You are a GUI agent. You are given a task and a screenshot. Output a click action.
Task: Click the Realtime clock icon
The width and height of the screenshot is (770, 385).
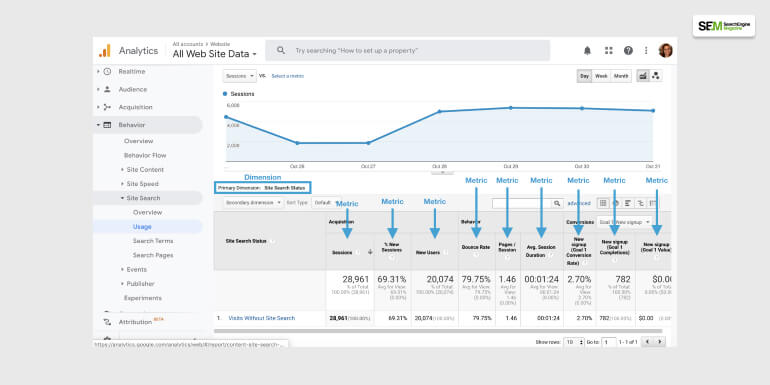click(x=107, y=72)
